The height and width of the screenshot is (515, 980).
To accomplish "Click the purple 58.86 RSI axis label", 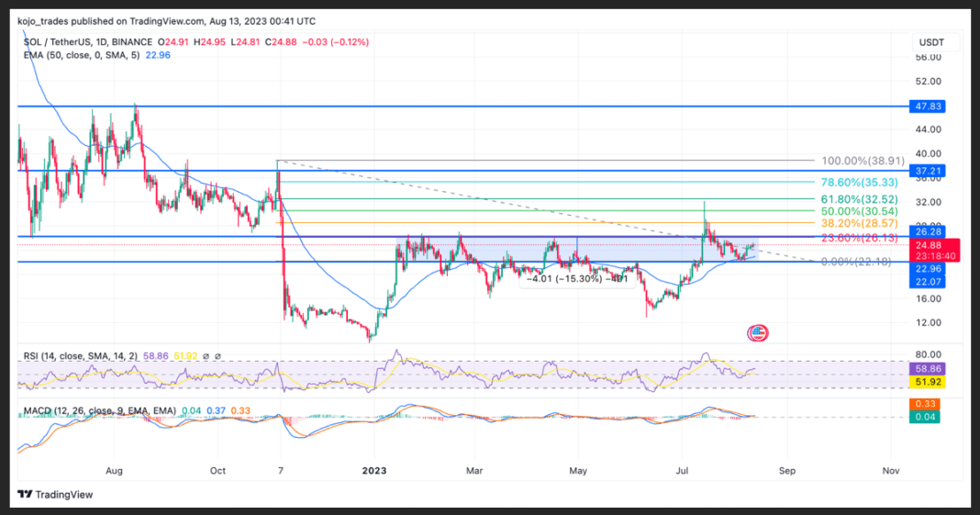I will [x=928, y=369].
